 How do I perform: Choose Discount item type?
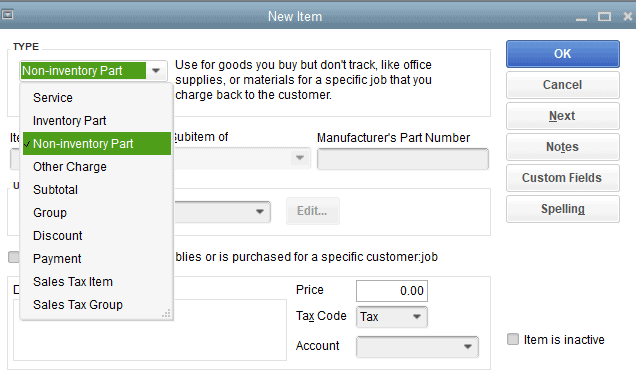pos(97,236)
